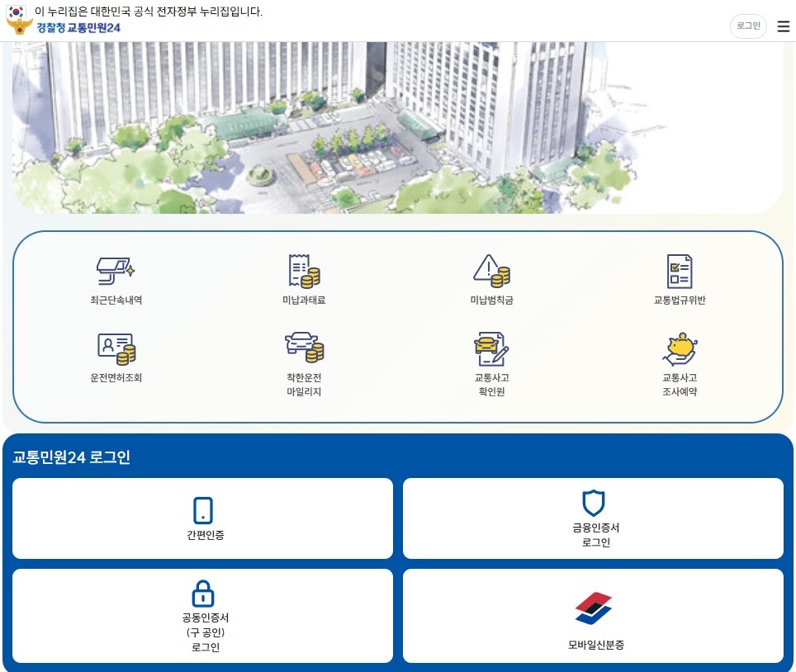Click the police emblem beside the logo
796x672 pixels.
[x=19, y=27]
